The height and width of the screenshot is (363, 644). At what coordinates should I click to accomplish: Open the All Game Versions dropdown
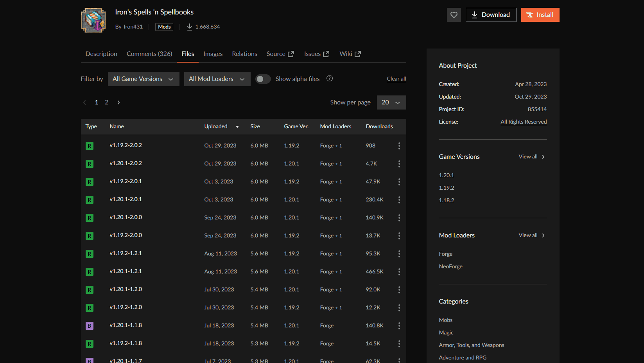[x=143, y=79]
